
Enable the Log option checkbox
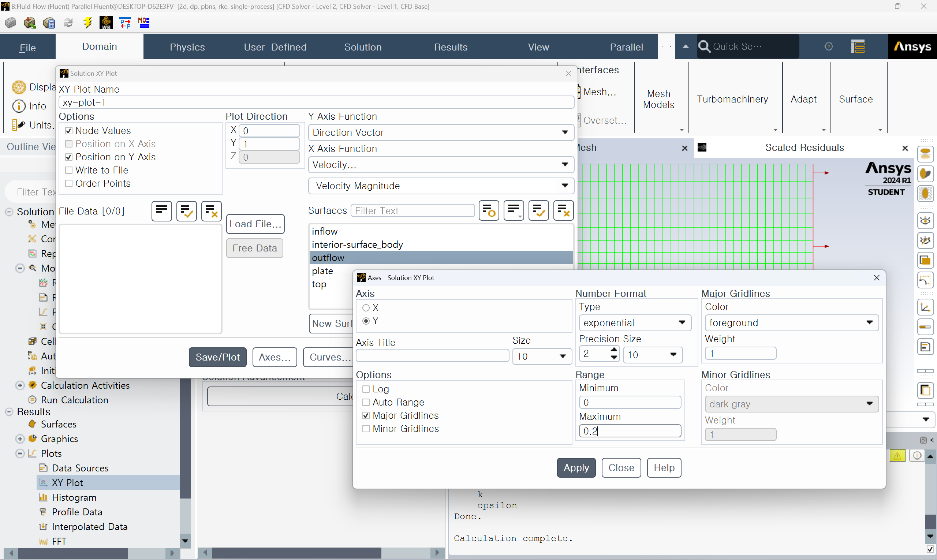(x=366, y=389)
